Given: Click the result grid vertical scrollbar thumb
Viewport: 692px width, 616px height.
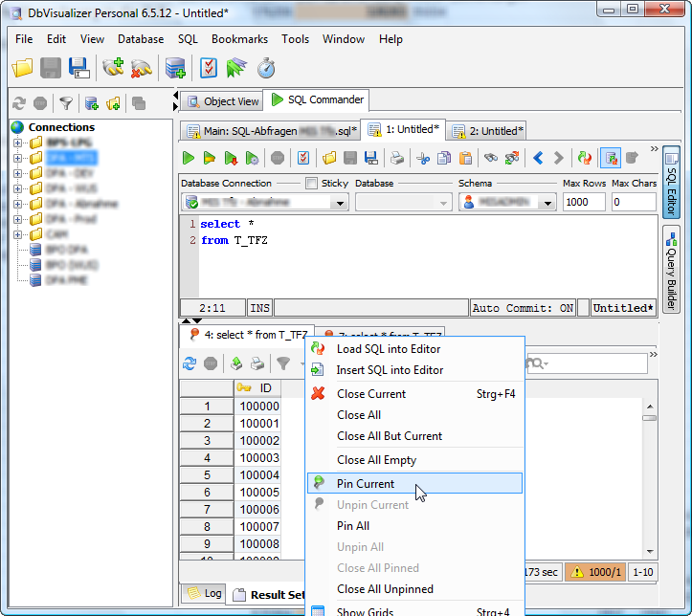Looking at the screenshot, I should (x=649, y=418).
